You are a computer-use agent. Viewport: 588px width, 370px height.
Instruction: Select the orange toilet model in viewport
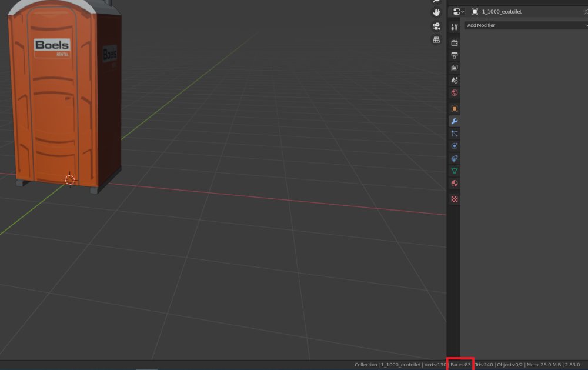[x=64, y=98]
